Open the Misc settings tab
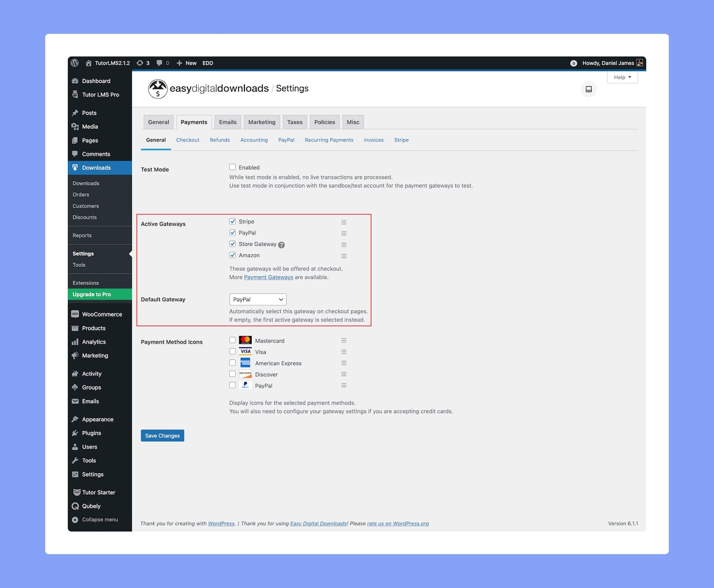 [353, 122]
